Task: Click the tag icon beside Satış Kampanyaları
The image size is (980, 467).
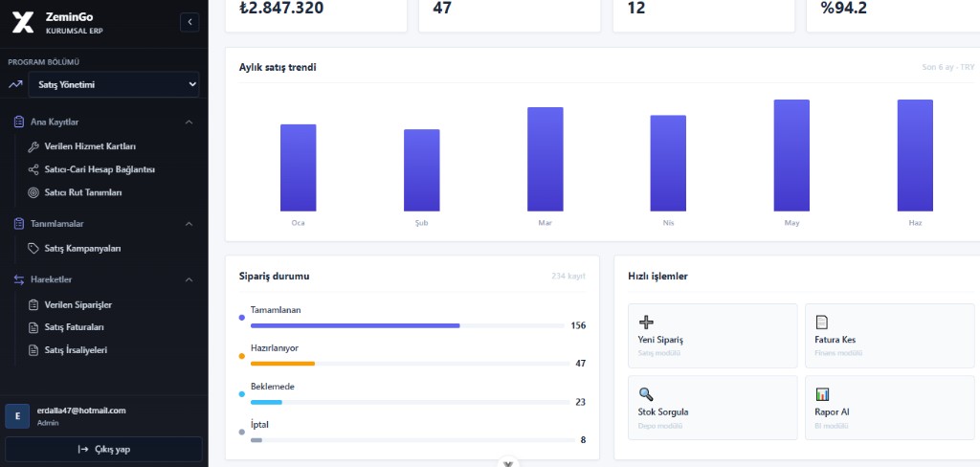Action: (33, 248)
